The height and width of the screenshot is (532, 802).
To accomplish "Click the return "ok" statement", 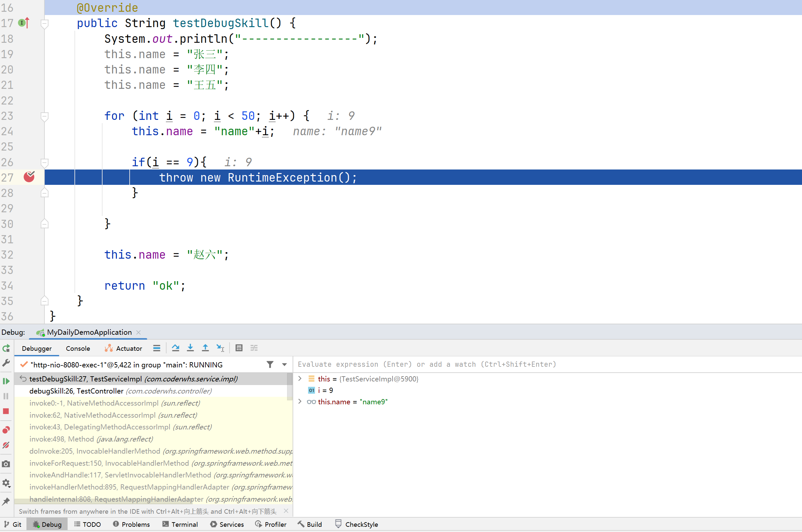I will pos(145,286).
